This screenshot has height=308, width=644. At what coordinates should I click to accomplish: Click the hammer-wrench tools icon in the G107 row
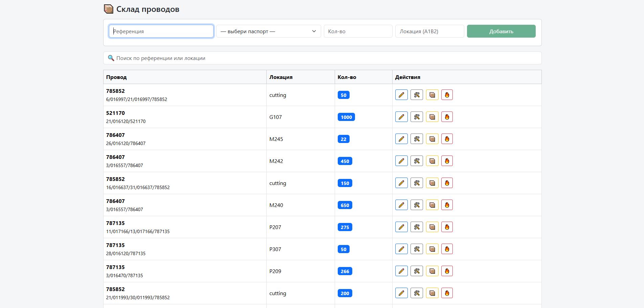(417, 117)
